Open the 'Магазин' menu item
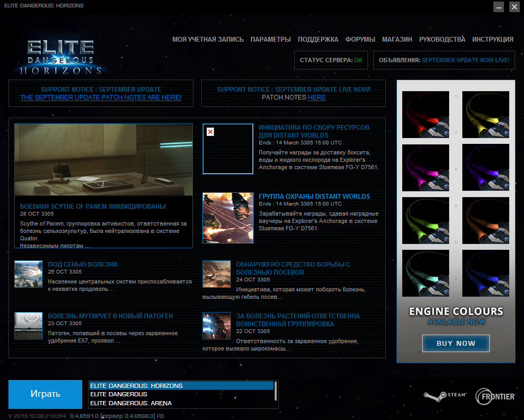Image resolution: width=524 pixels, height=420 pixels. click(397, 40)
